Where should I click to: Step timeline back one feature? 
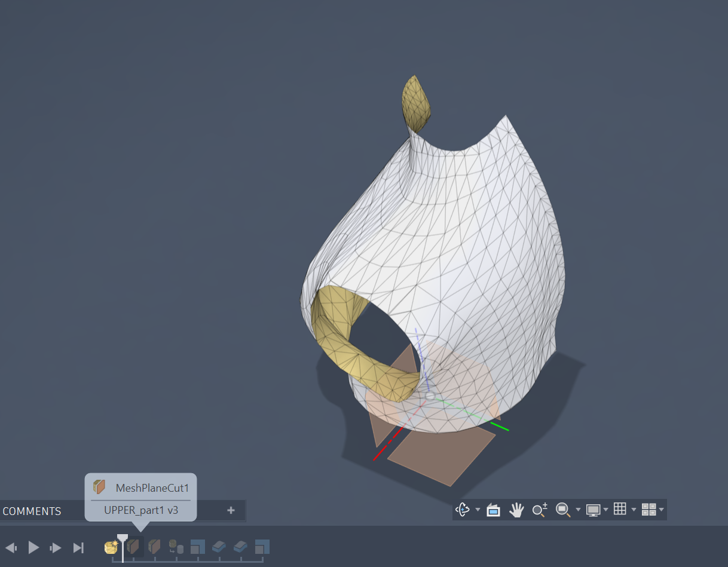point(11,547)
